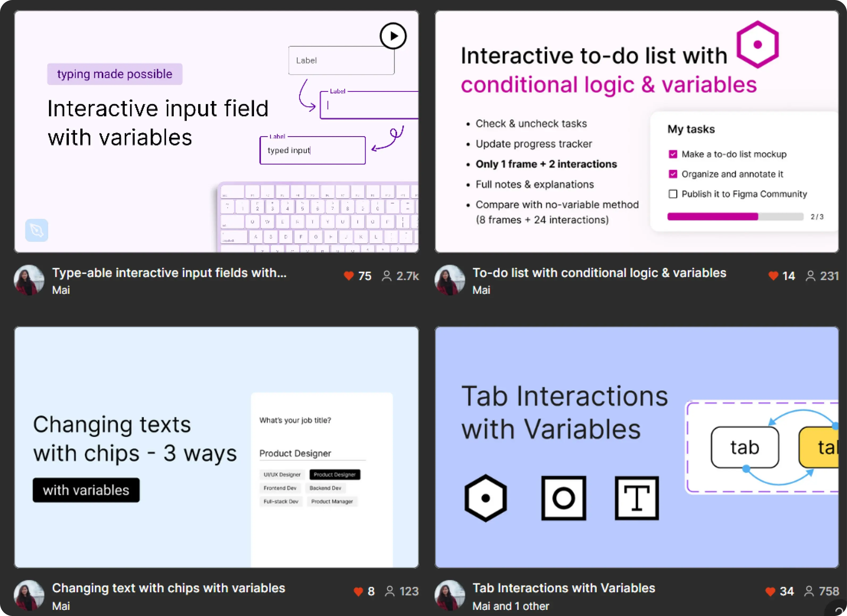Click users icon next to 758 count
847x616 pixels.
[x=809, y=591]
